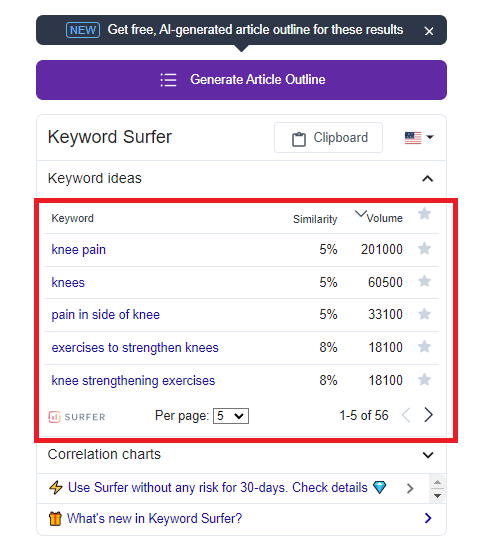Star the 'knees' keyword
The width and height of the screenshot is (484, 545).
point(424,281)
